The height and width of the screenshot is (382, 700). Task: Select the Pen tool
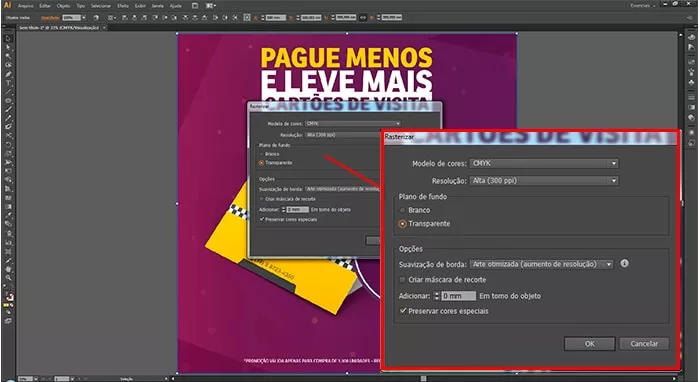(x=8, y=74)
